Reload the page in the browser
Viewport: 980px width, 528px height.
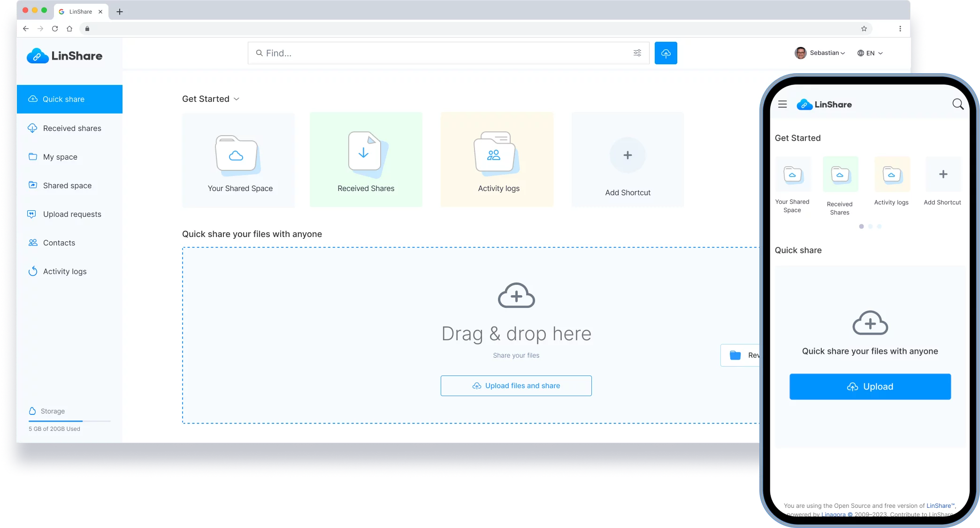(55, 29)
